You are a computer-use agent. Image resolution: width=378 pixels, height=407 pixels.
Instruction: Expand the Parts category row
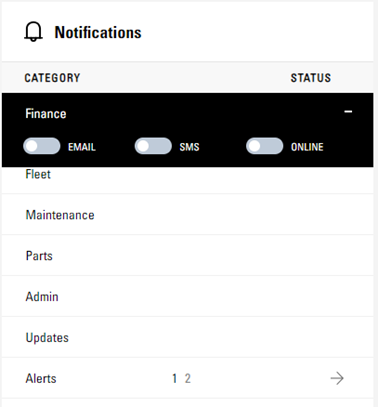187,256
